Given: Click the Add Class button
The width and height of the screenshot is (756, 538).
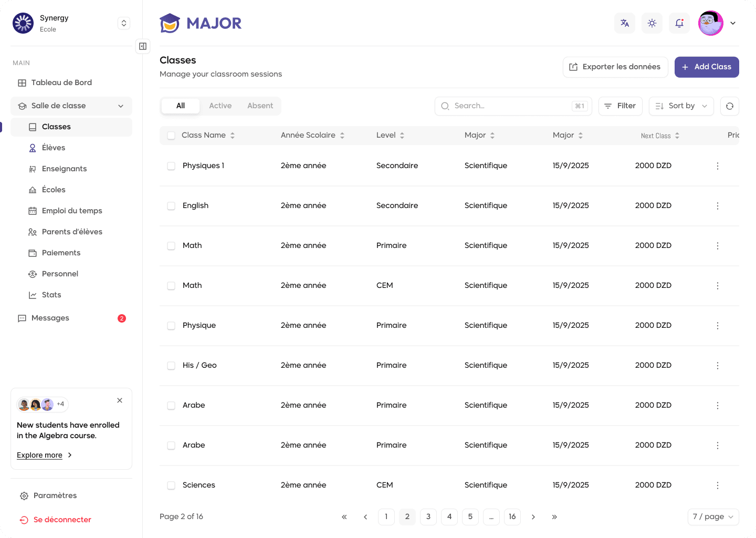Looking at the screenshot, I should click(707, 67).
